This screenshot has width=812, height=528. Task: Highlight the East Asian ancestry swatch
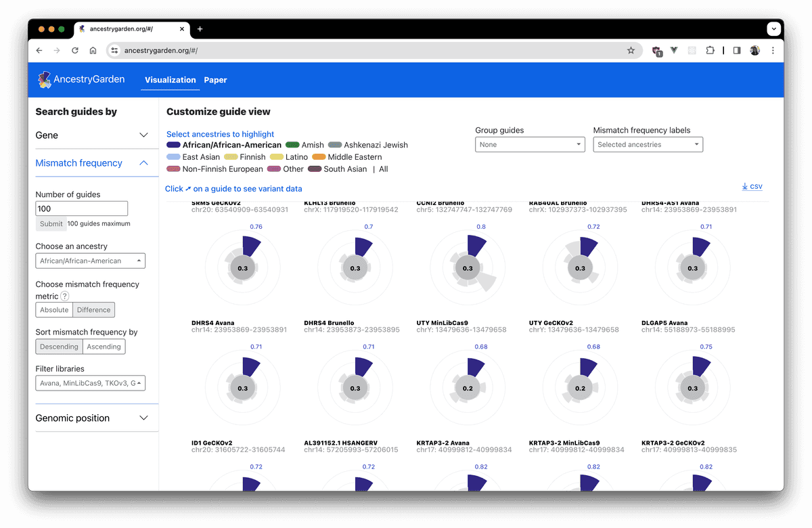pos(173,157)
